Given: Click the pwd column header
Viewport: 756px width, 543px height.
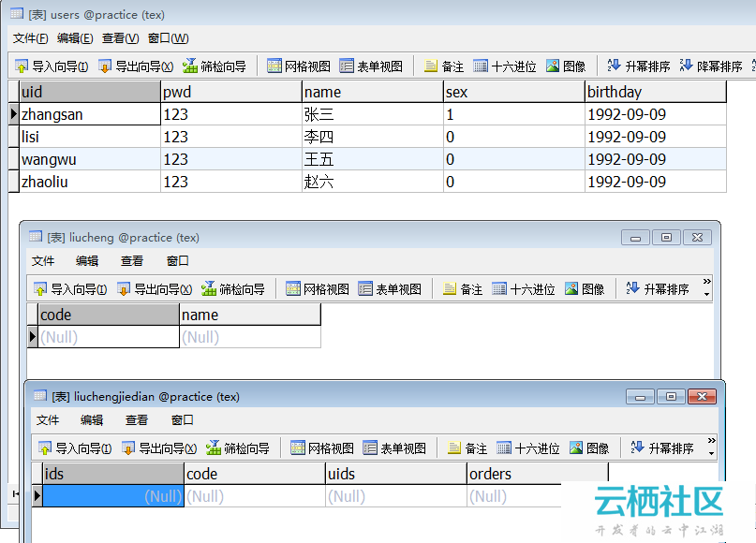Looking at the screenshot, I should click(x=231, y=92).
